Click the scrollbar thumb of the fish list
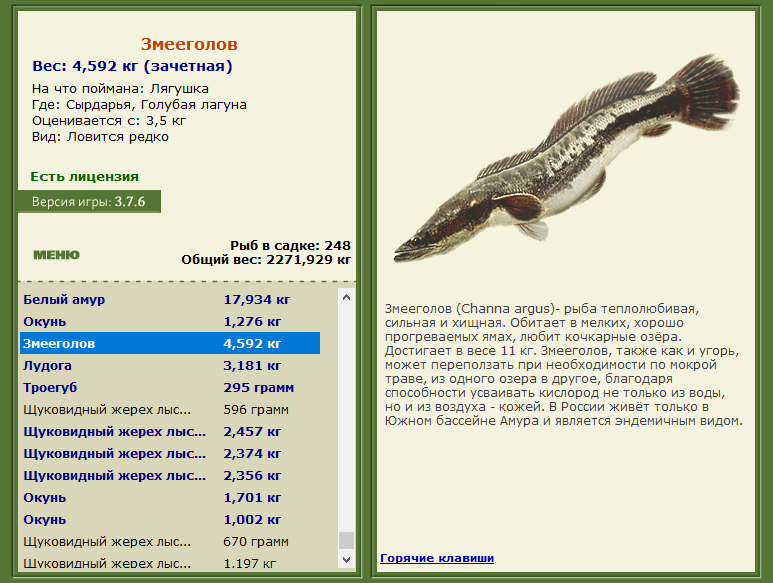The image size is (773, 583). (346, 540)
